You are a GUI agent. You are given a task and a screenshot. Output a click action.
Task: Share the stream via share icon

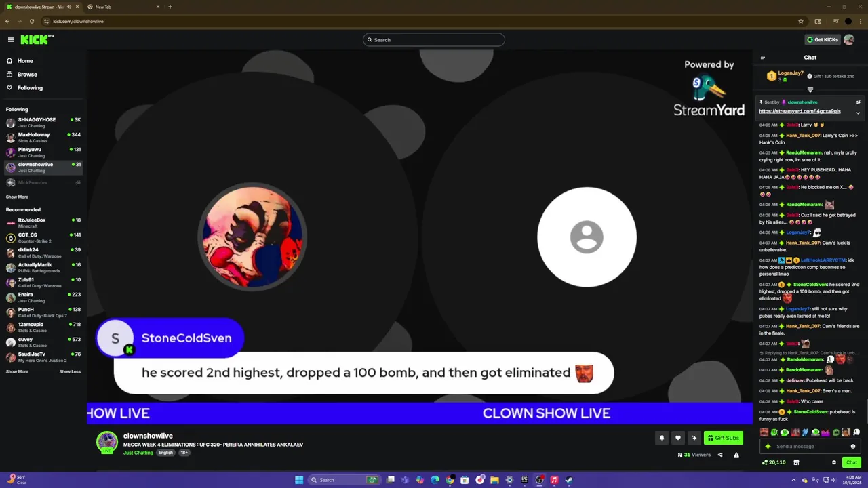click(720, 455)
